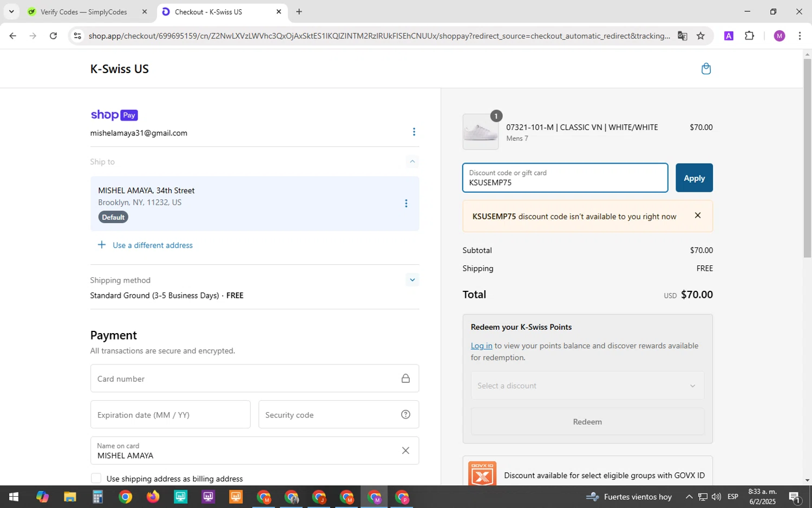812x508 pixels.
Task: Go back to previous page
Action: point(12,36)
